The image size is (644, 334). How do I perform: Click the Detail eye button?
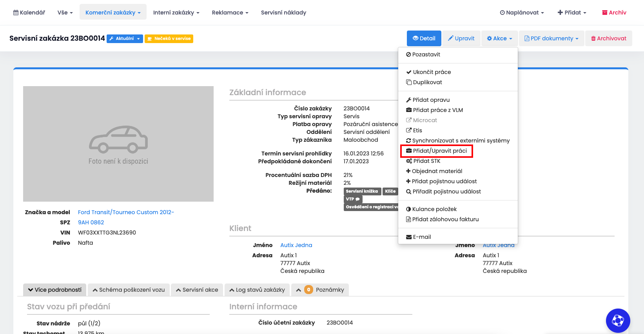[x=424, y=38]
